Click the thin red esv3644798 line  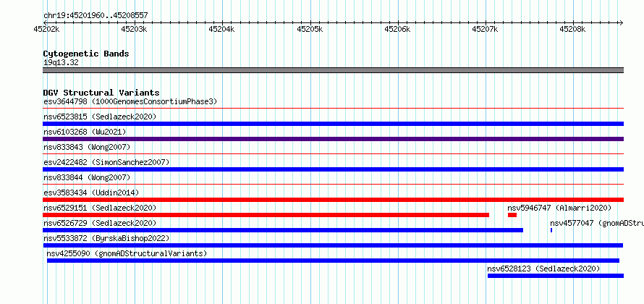[333, 109]
